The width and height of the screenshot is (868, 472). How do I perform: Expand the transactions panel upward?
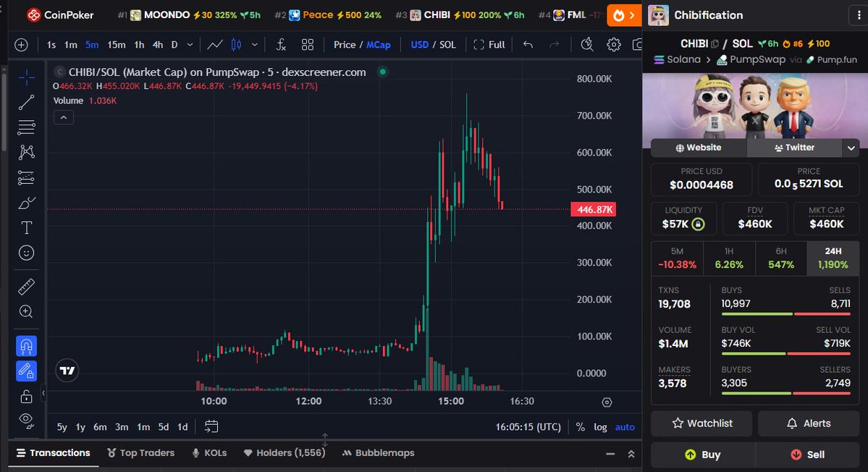(631, 454)
